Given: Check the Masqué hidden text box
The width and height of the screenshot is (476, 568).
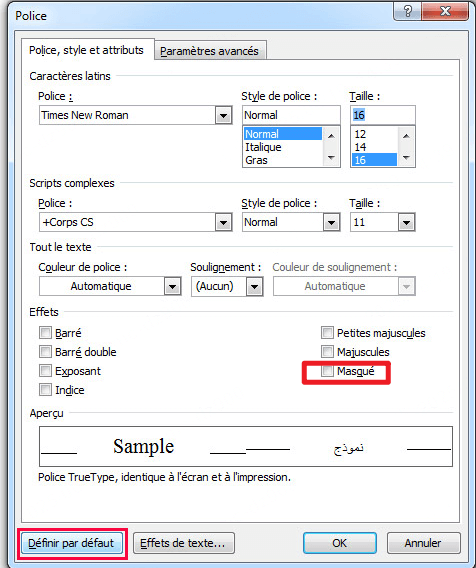Looking at the screenshot, I should tap(327, 371).
